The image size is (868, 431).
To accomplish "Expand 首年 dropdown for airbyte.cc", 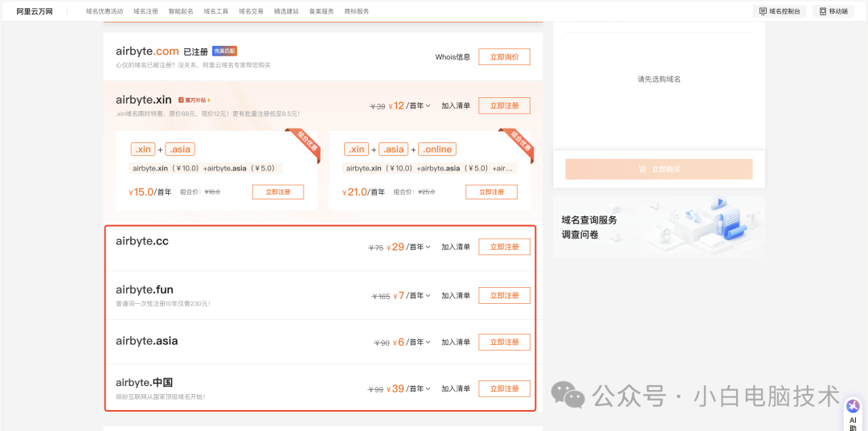I will 420,247.
